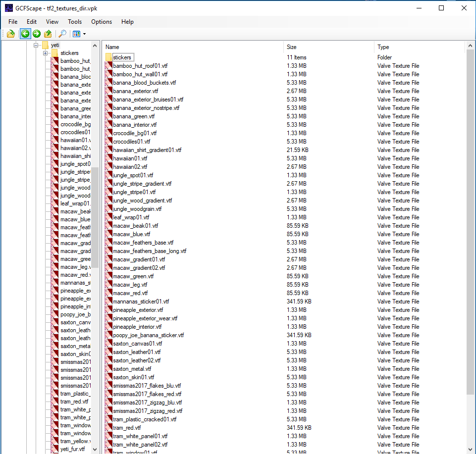
Task: Click the tree pane scrollbar thumb
Action: (95, 217)
